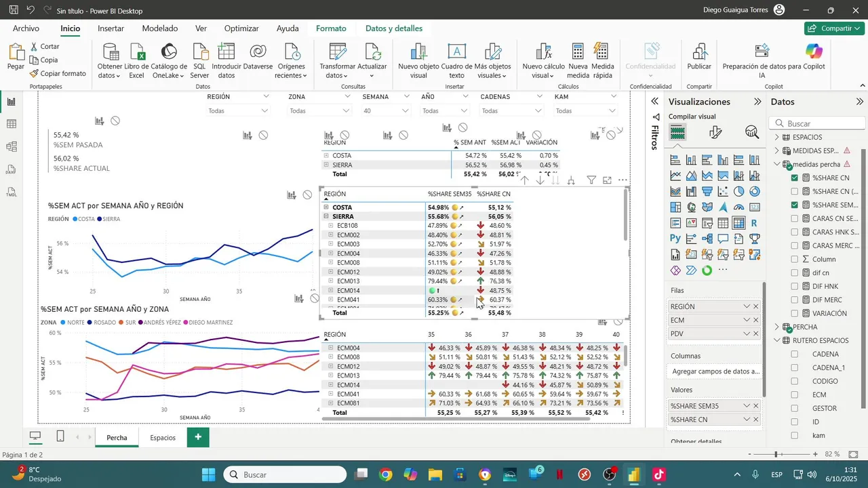Screen dimensions: 868x488
Task: Check the CADENA field
Action: click(795, 354)
